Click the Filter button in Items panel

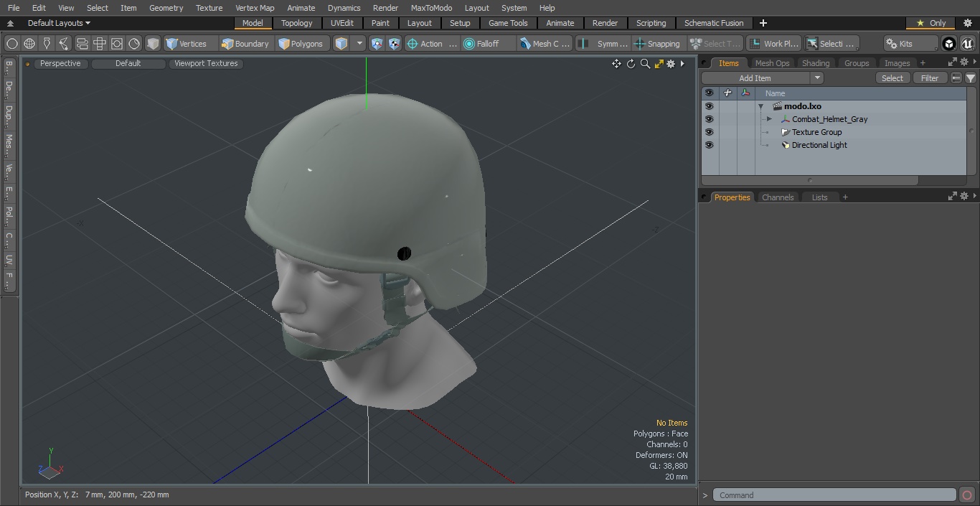(x=930, y=78)
